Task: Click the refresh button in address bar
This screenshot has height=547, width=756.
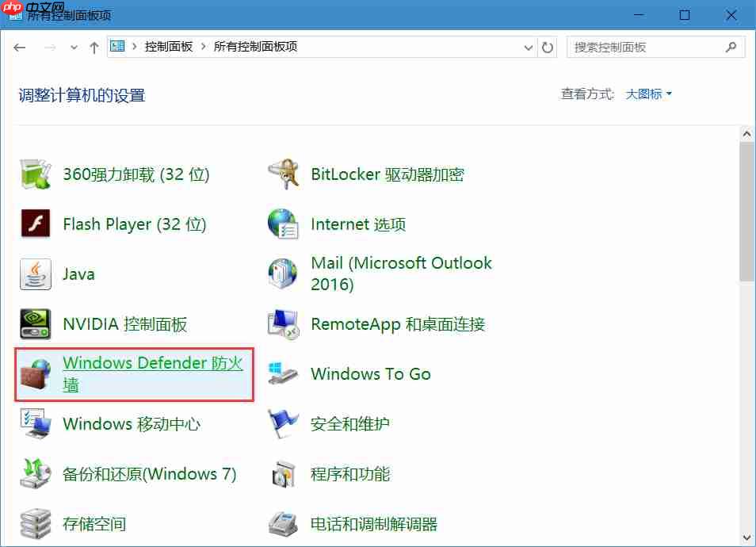Action: [548, 47]
